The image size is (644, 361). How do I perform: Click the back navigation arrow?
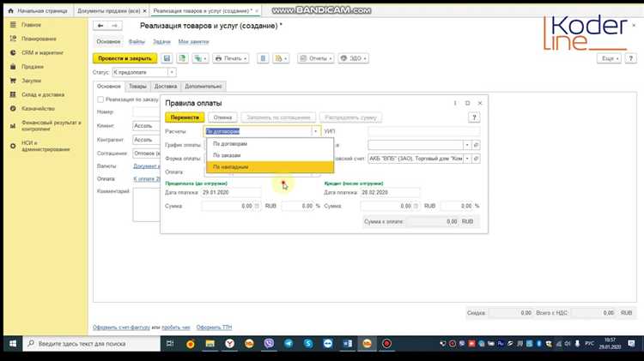101,27
